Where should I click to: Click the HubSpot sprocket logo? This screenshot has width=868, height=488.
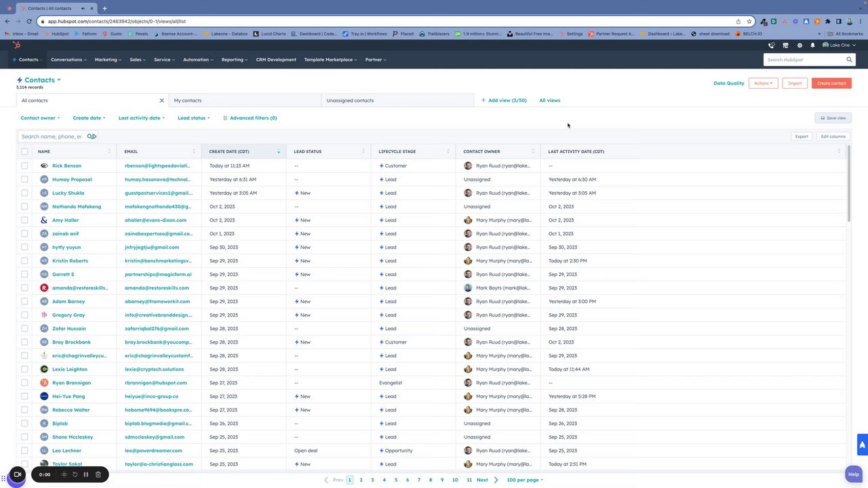tap(16, 45)
